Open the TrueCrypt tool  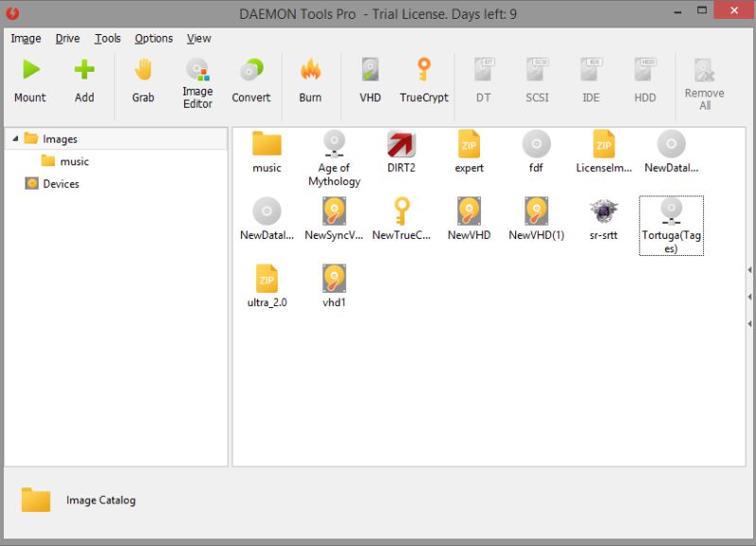click(x=423, y=80)
